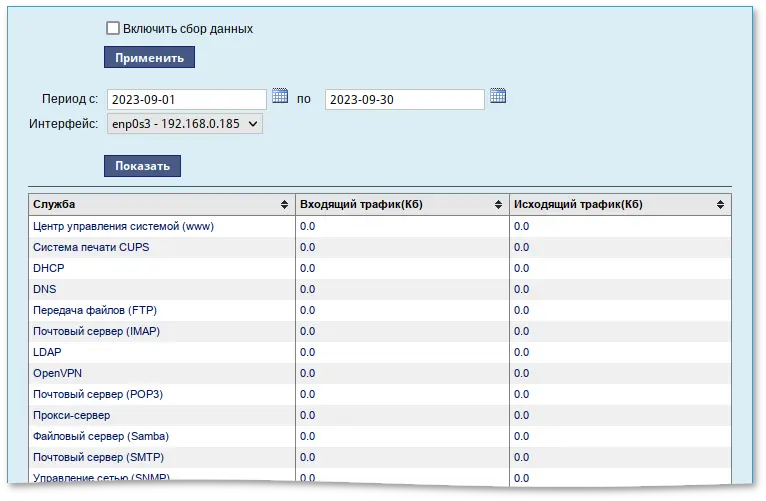Image resolution: width=766 pixels, height=501 pixels.
Task: Select the Прокси-сервер service row
Action: tap(71, 415)
